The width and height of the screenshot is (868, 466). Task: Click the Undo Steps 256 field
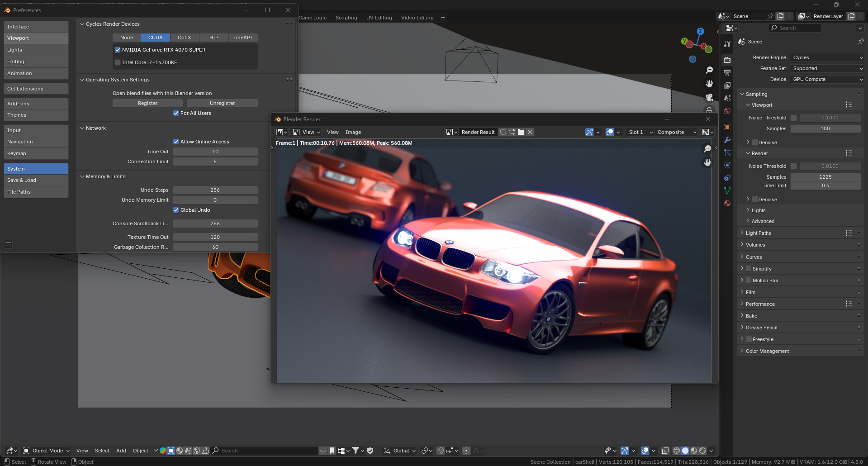(215, 190)
